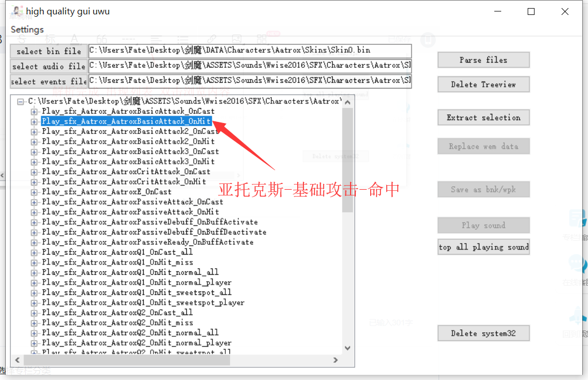Click treeview horizontal scrollbar right arrow
The width and height of the screenshot is (588, 380).
click(x=336, y=360)
